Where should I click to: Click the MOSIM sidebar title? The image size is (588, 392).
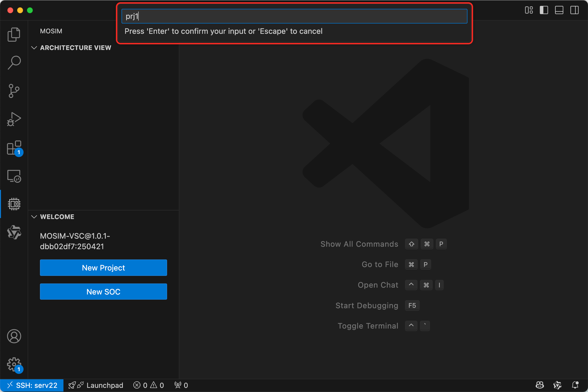coord(51,31)
